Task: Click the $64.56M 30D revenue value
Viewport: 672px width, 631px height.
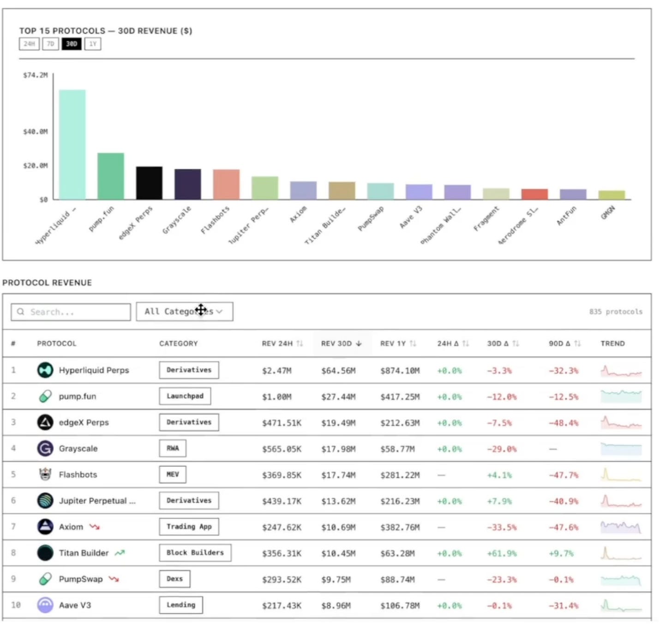Action: coord(338,371)
